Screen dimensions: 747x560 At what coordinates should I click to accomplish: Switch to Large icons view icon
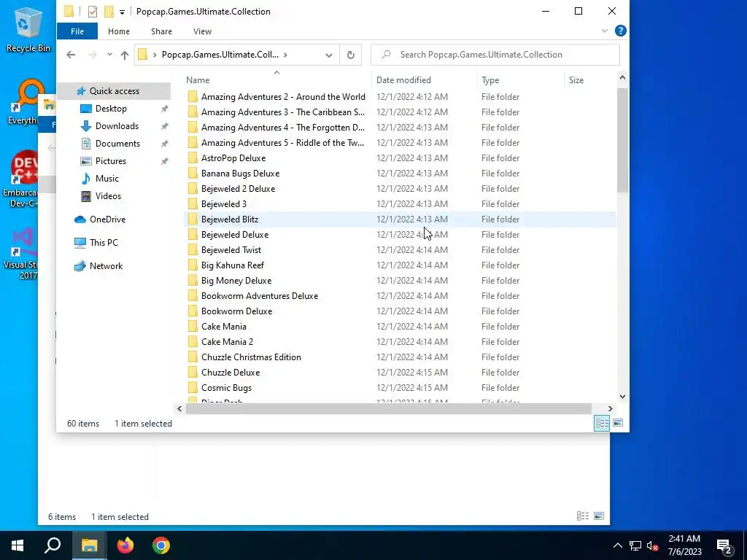[x=617, y=423]
